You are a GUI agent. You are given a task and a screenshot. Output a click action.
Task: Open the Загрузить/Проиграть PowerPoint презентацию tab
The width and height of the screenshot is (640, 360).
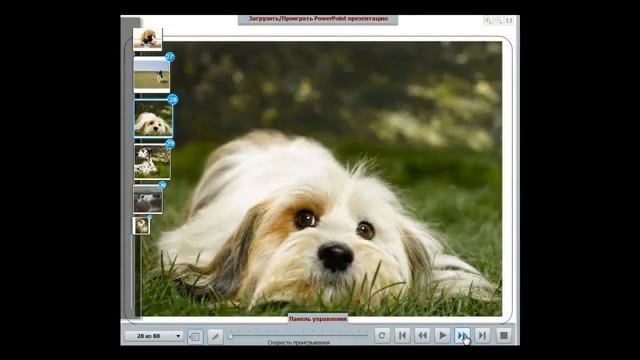(x=318, y=19)
